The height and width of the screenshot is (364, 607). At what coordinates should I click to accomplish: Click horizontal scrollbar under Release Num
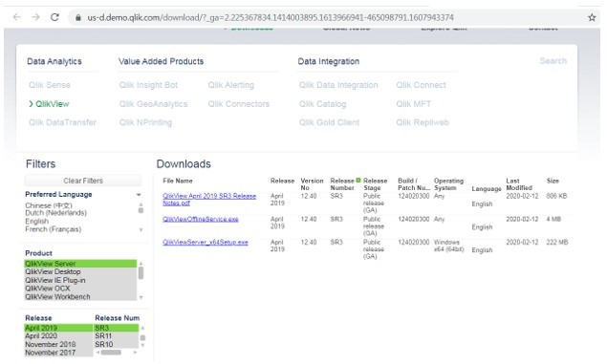(x=111, y=353)
